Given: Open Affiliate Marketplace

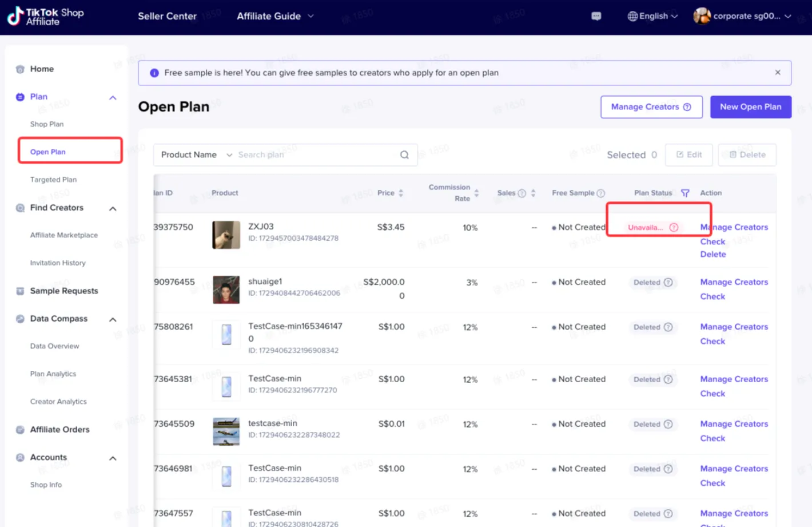Looking at the screenshot, I should (x=64, y=235).
